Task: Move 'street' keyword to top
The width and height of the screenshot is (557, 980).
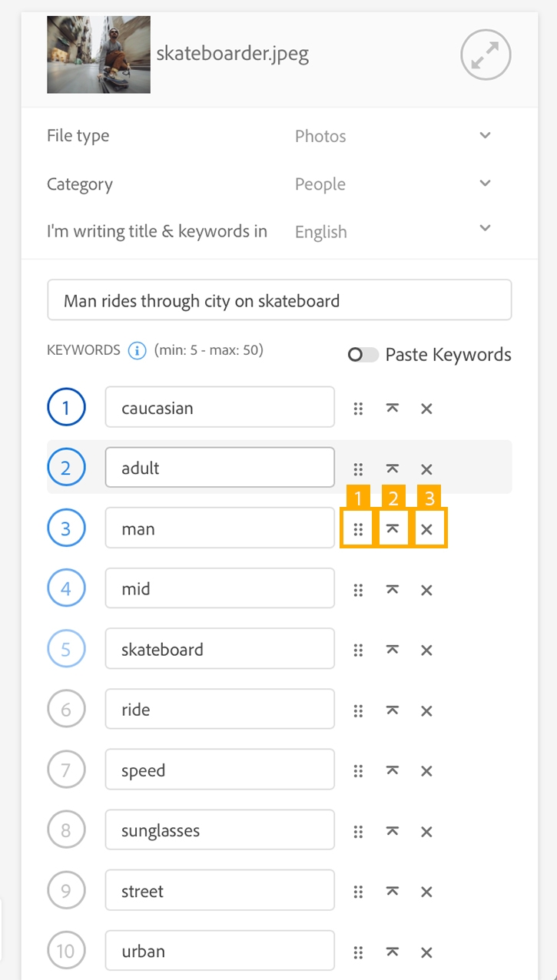Action: [393, 892]
